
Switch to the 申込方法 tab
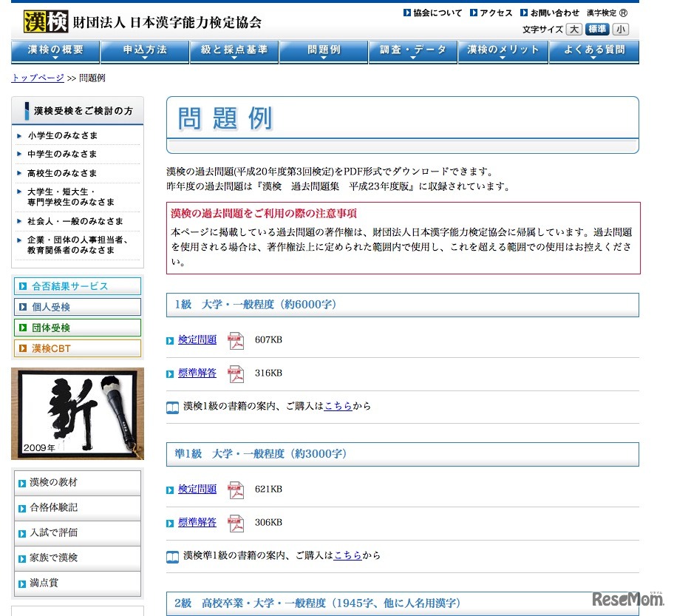tap(144, 51)
